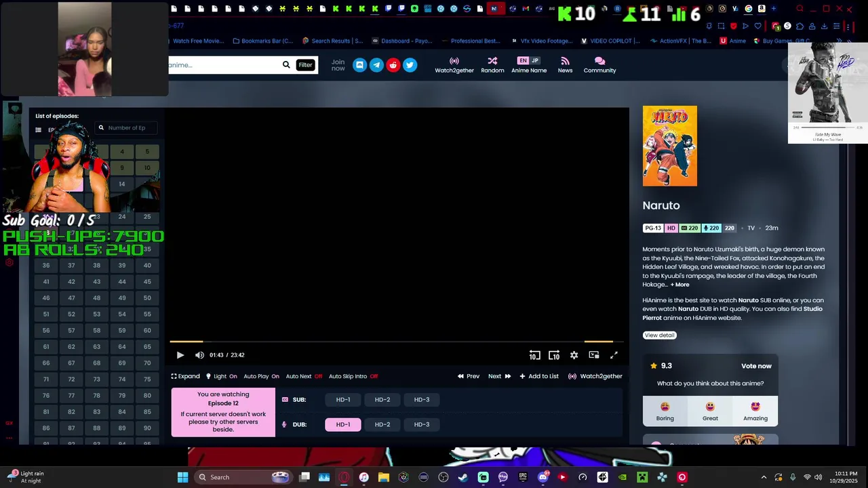Click the Number of Ep search field
Viewport: 868px width, 488px height.
tap(126, 127)
